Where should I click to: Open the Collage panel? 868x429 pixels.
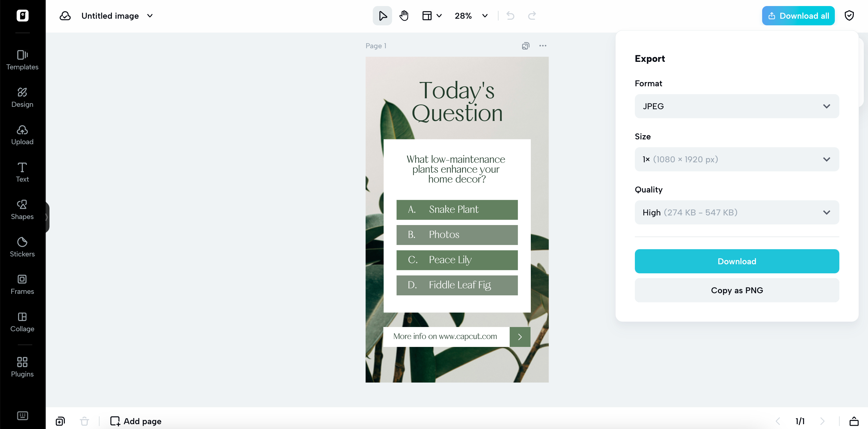point(22,322)
